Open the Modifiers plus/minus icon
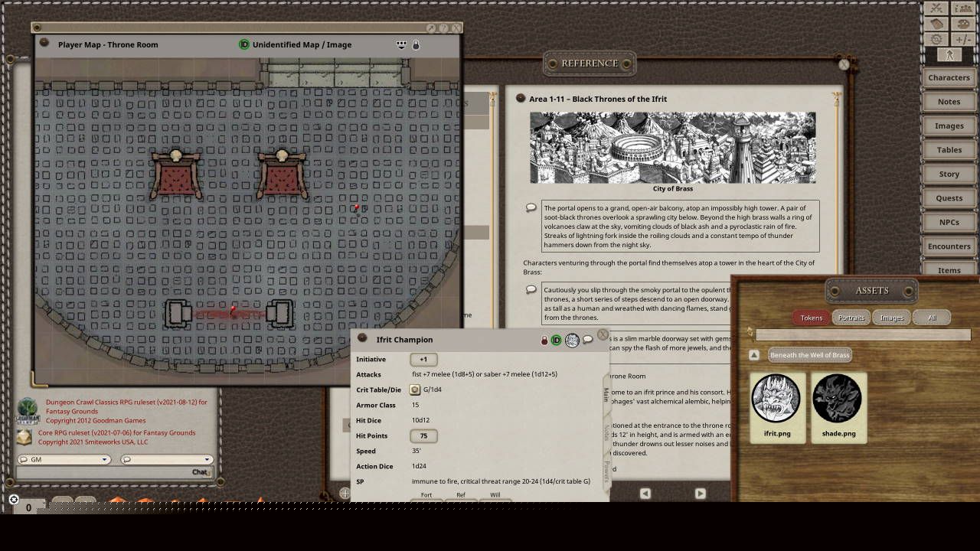 pyautogui.click(x=962, y=39)
